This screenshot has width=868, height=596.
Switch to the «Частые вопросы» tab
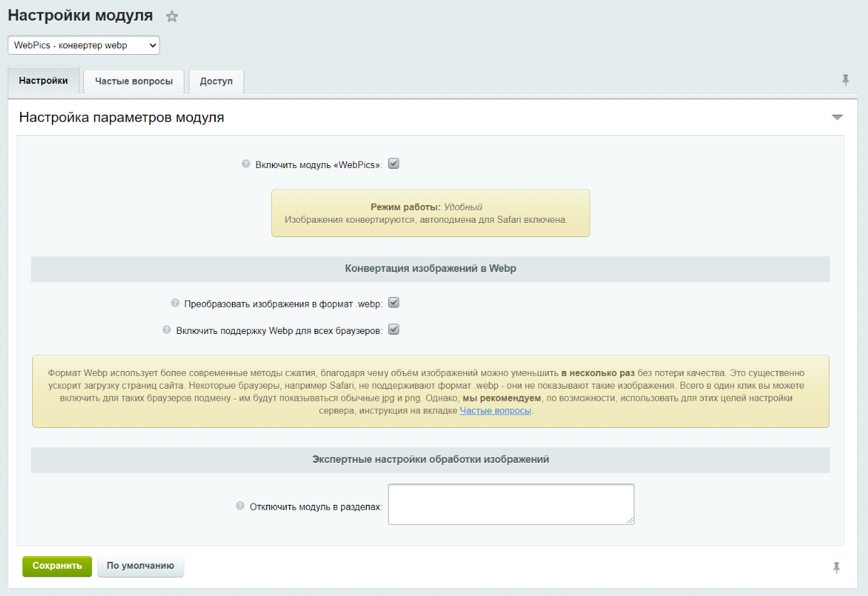(x=134, y=81)
